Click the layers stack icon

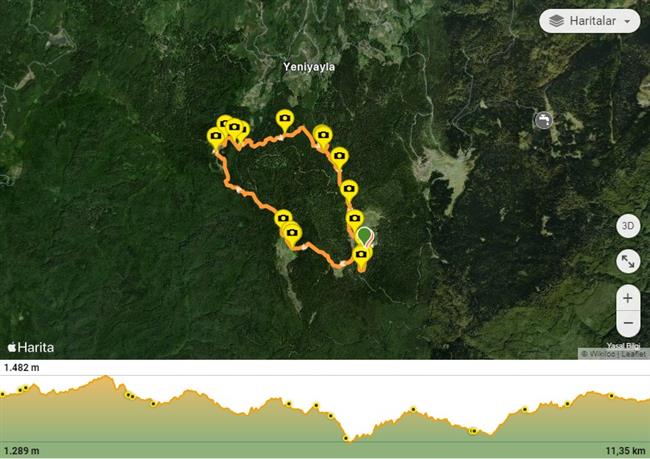click(x=556, y=21)
